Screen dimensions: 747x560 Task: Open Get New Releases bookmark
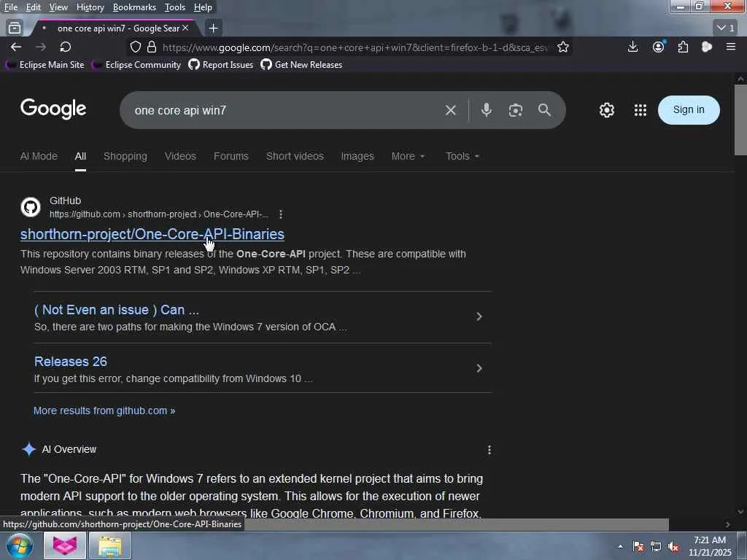tap(301, 65)
